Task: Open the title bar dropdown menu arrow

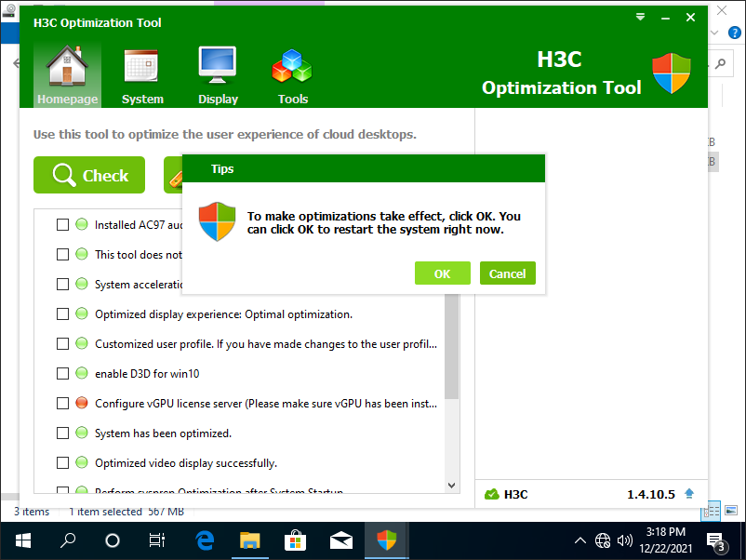Action: 640,17
